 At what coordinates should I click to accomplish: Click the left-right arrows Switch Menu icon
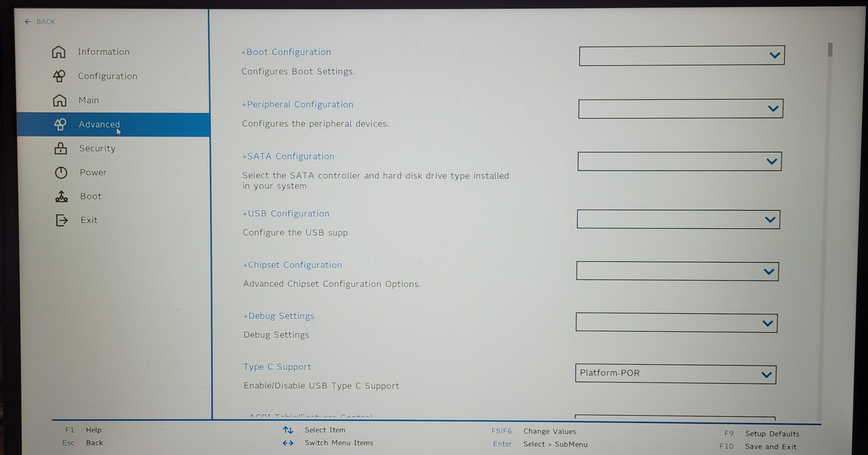click(x=288, y=443)
